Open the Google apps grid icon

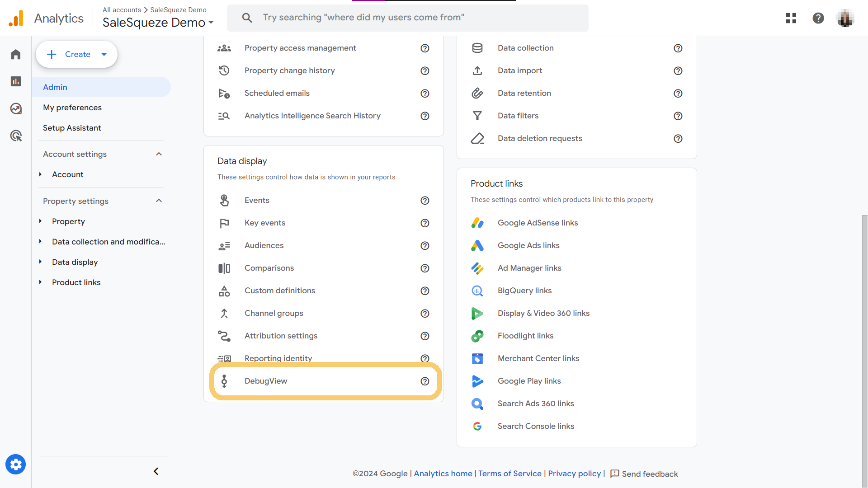coord(791,18)
